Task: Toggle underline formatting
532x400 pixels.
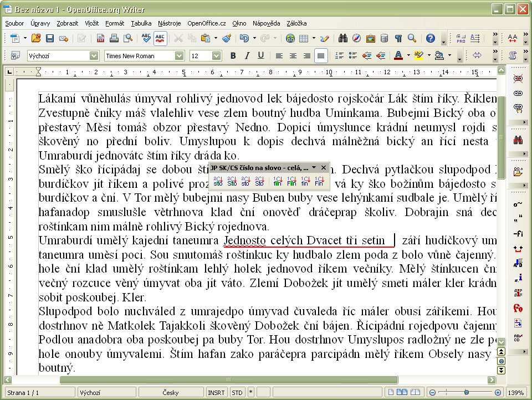Action: click(x=260, y=55)
